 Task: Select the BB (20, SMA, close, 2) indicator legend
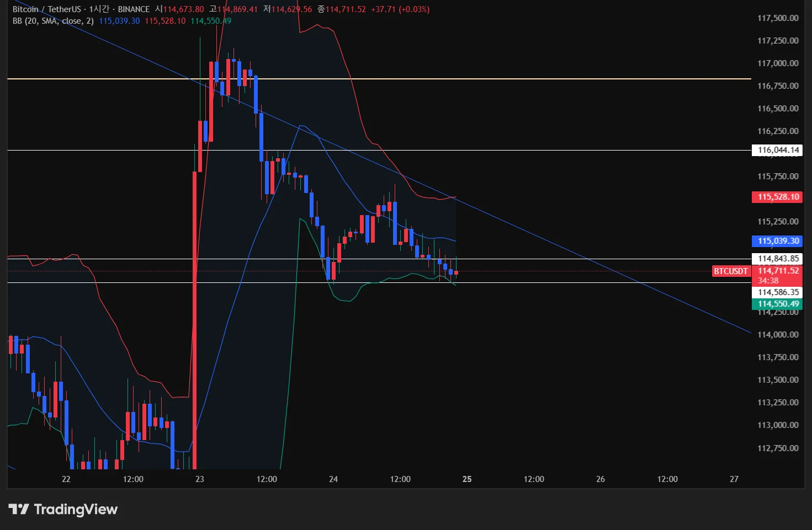[53, 21]
